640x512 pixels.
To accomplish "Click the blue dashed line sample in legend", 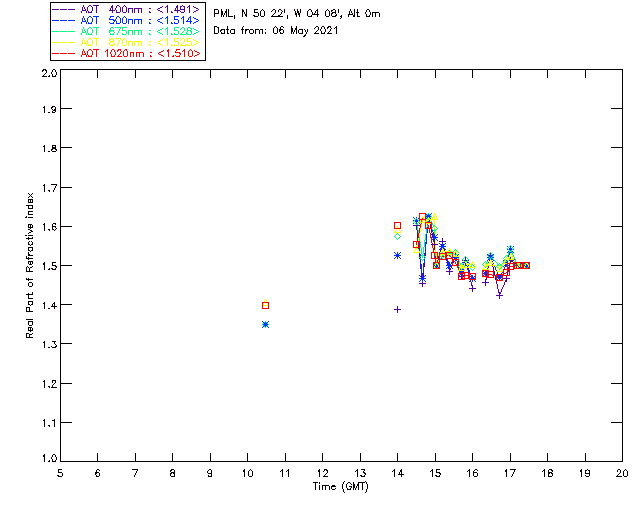I will click(64, 20).
